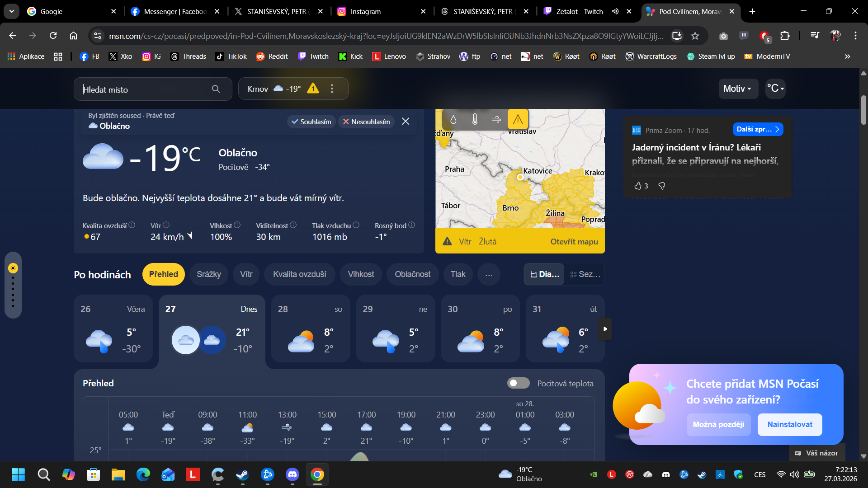Select the Srážky tab
868x488 pixels.
tap(209, 274)
